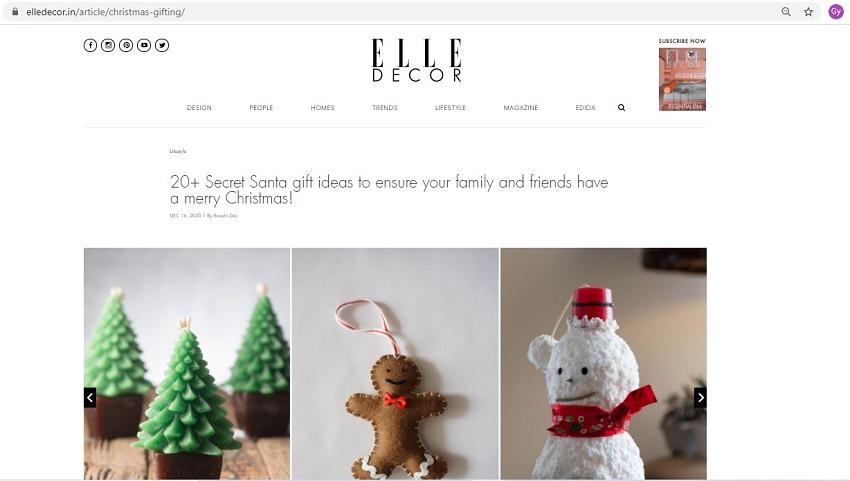This screenshot has height=481, width=850.
Task: View site info via the padlock icon
Action: [15, 11]
